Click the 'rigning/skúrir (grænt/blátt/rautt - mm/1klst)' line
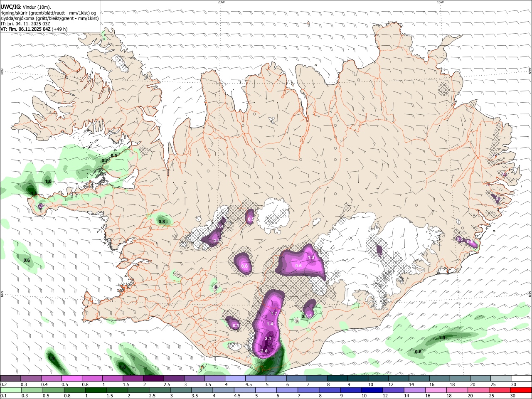 click(48, 13)
